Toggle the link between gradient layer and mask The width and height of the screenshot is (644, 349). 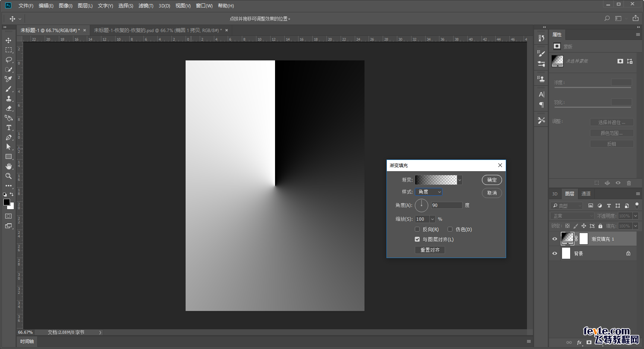click(576, 239)
